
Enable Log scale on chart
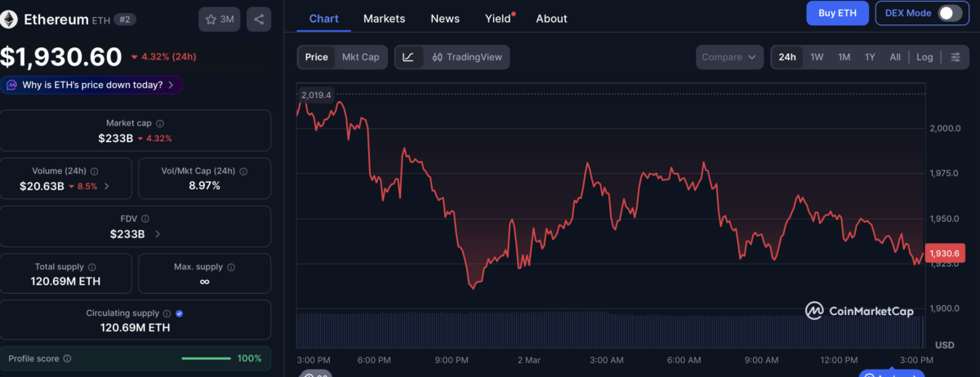tap(924, 57)
